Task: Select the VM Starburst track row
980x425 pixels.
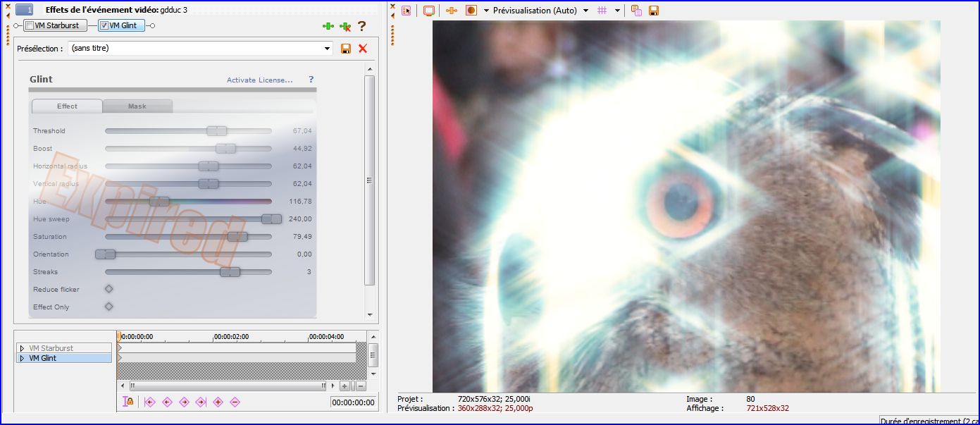Action: (x=64, y=348)
